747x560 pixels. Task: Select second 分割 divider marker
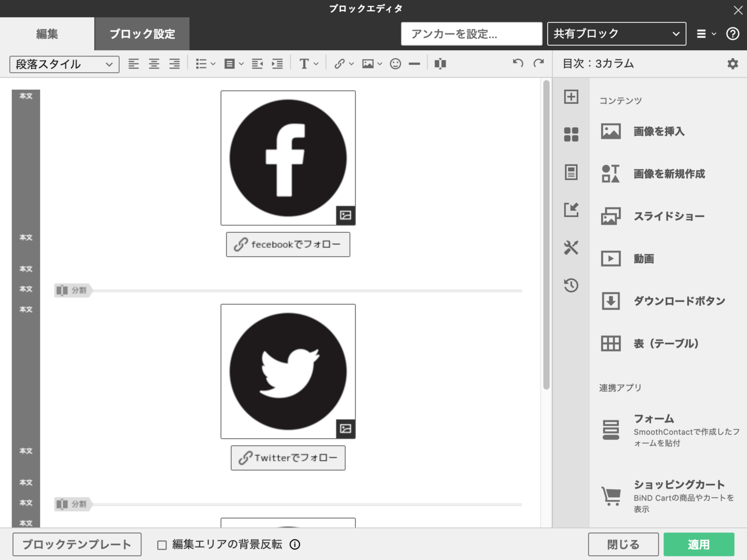(73, 504)
